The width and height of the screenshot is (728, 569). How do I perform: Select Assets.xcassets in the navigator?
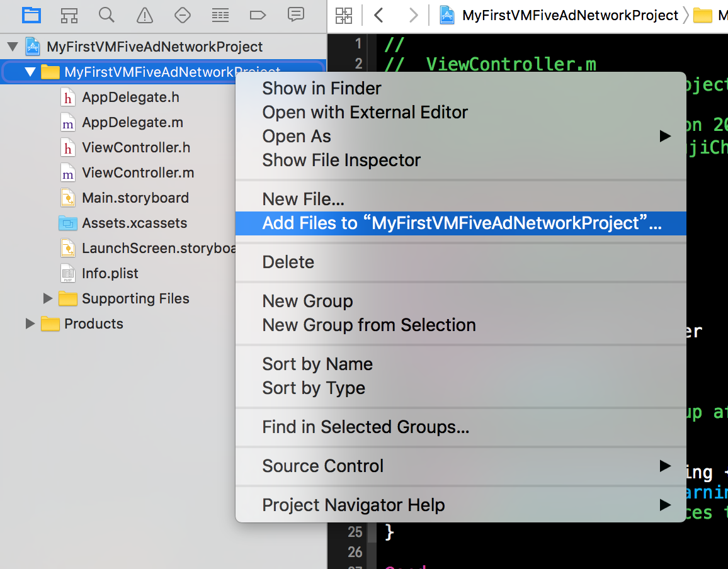click(134, 223)
